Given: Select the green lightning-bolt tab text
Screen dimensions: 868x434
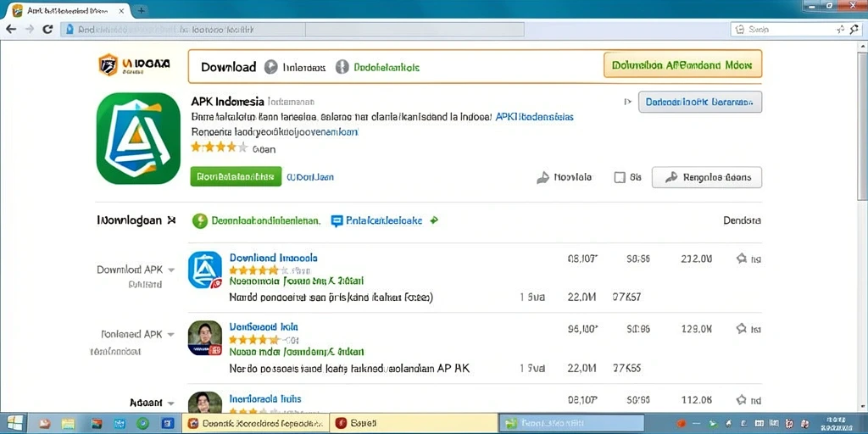Looking at the screenshot, I should click(265, 221).
